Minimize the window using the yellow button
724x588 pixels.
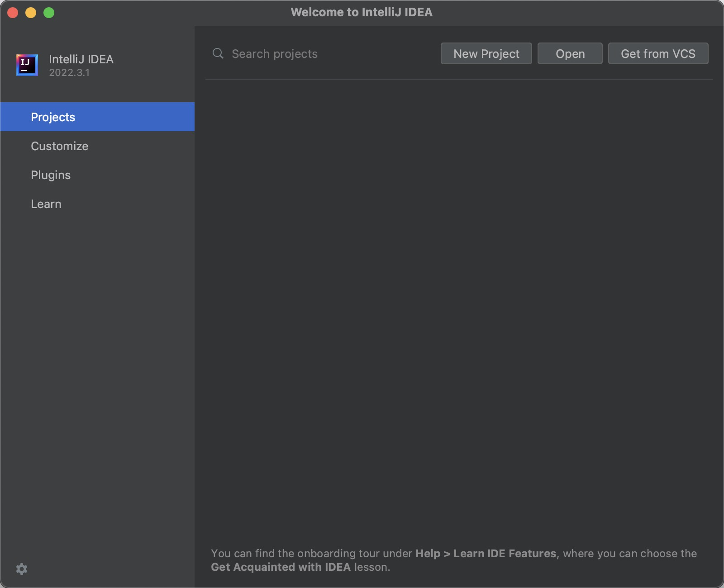(x=31, y=13)
